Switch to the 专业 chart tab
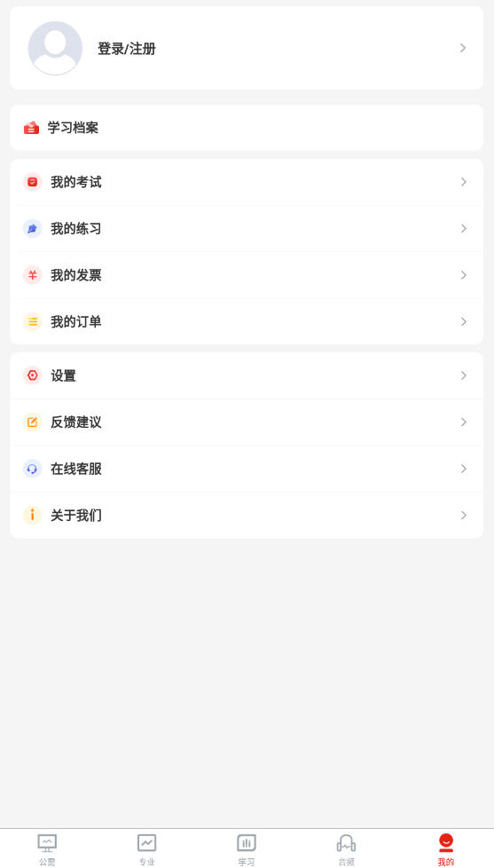This screenshot has width=494, height=868. [x=147, y=849]
